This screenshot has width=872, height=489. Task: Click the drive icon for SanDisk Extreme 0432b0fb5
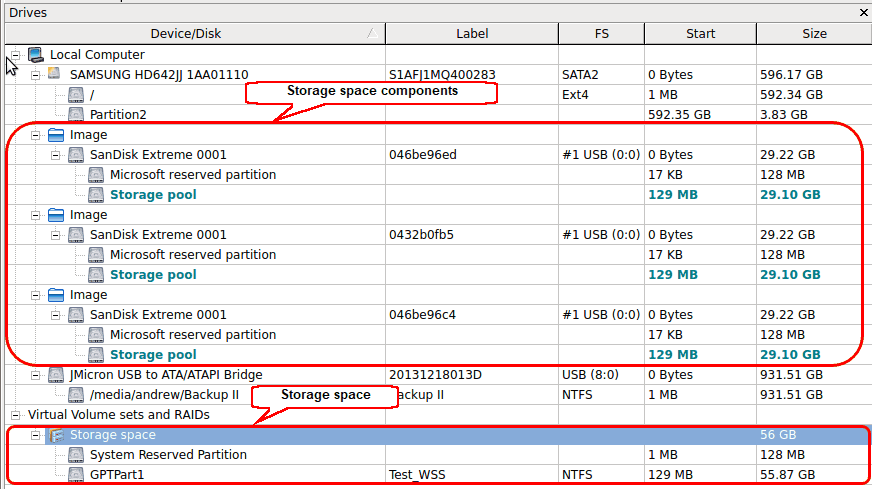tap(76, 235)
